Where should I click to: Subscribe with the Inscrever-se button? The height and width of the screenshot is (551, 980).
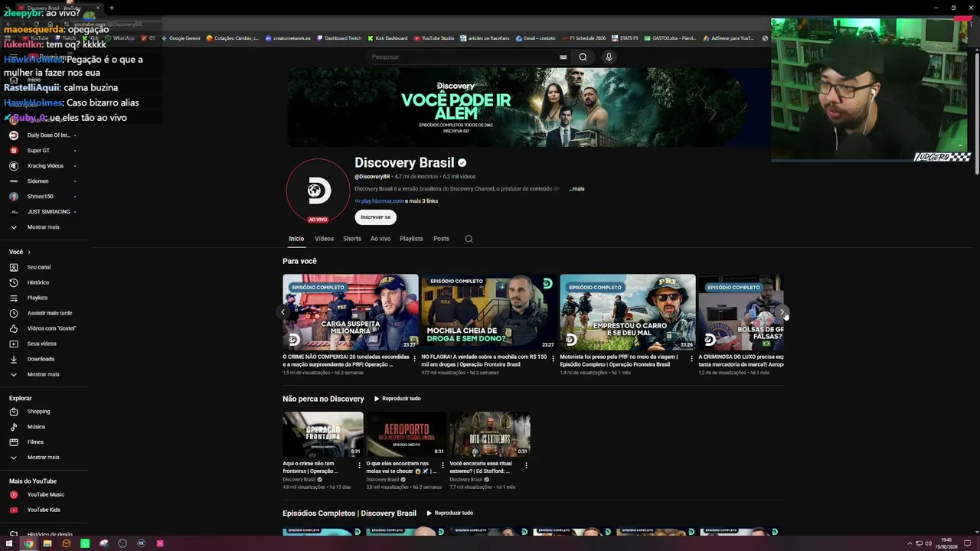375,217
